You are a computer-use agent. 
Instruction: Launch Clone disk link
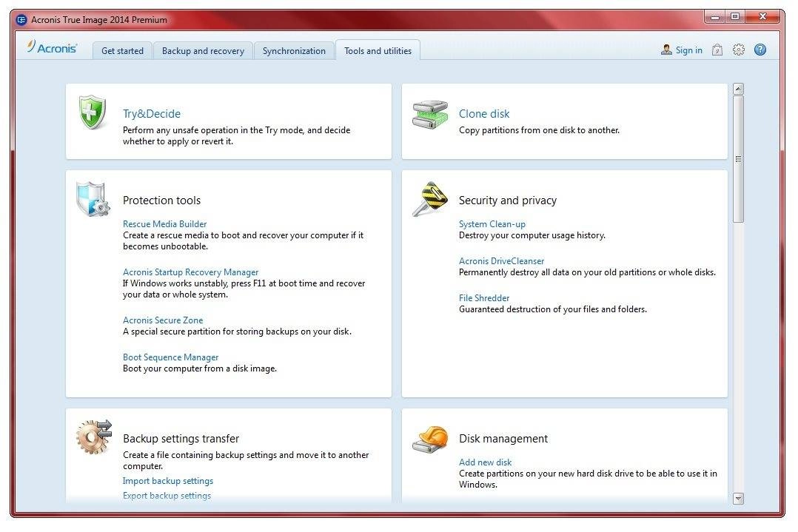[x=484, y=114]
